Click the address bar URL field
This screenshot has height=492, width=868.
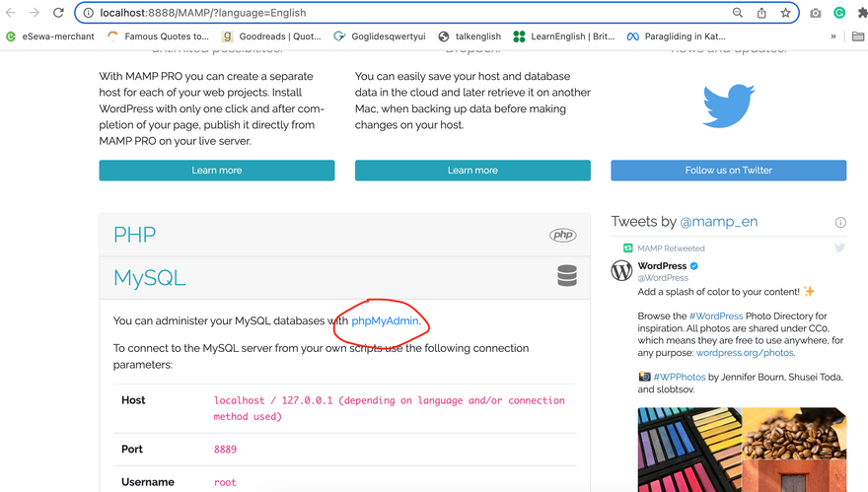tap(395, 13)
